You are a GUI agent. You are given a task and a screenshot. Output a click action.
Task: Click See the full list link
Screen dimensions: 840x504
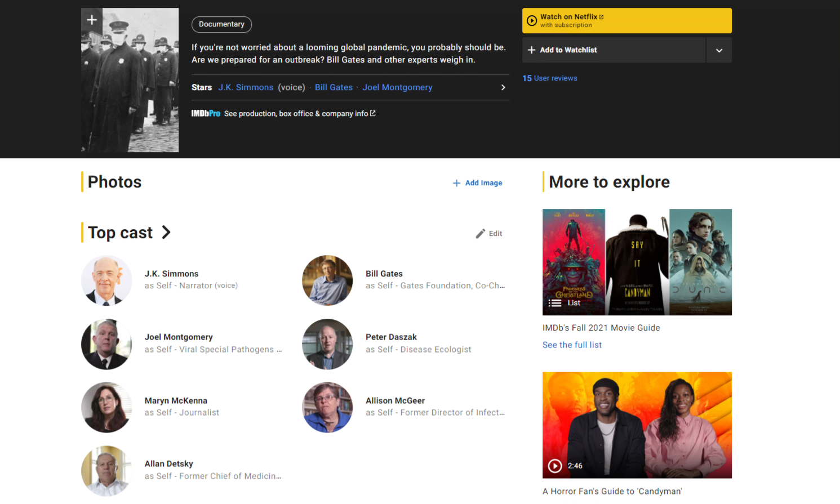pos(572,345)
